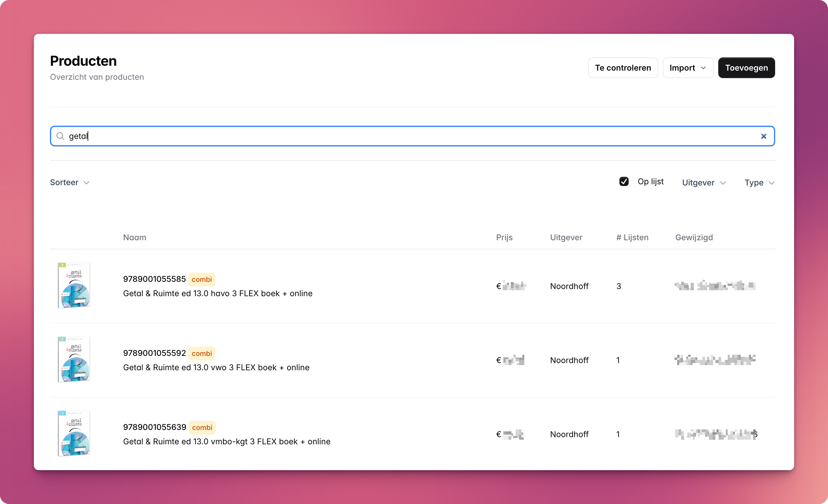Expand the Sorteer dropdown
The image size is (828, 504).
(70, 182)
